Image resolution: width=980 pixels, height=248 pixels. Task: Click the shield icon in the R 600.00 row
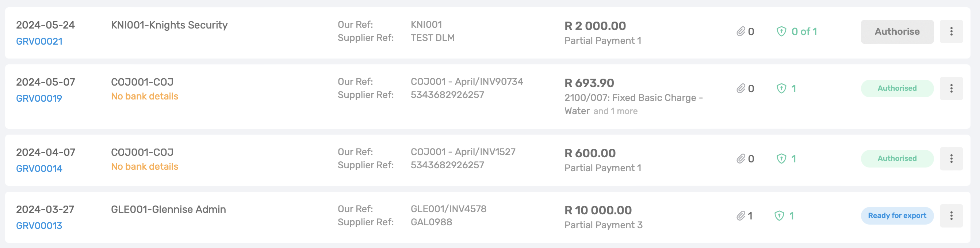(781, 159)
